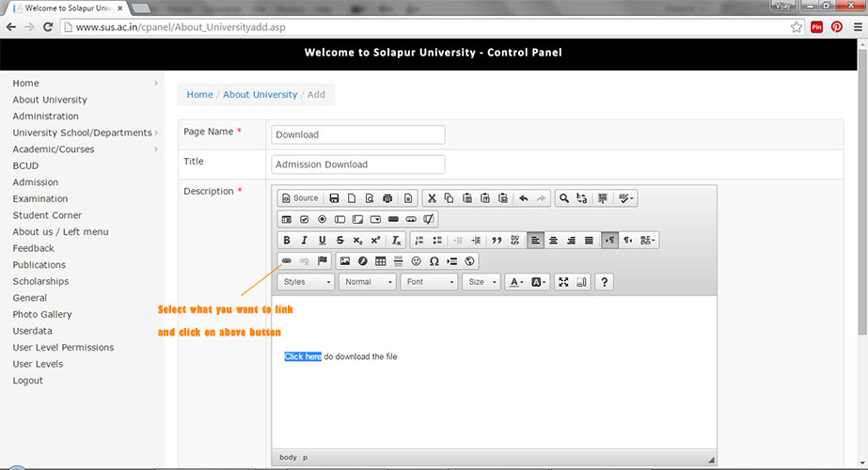Toggle Bold formatting
Screen dimensions: 868x470
tap(287, 241)
